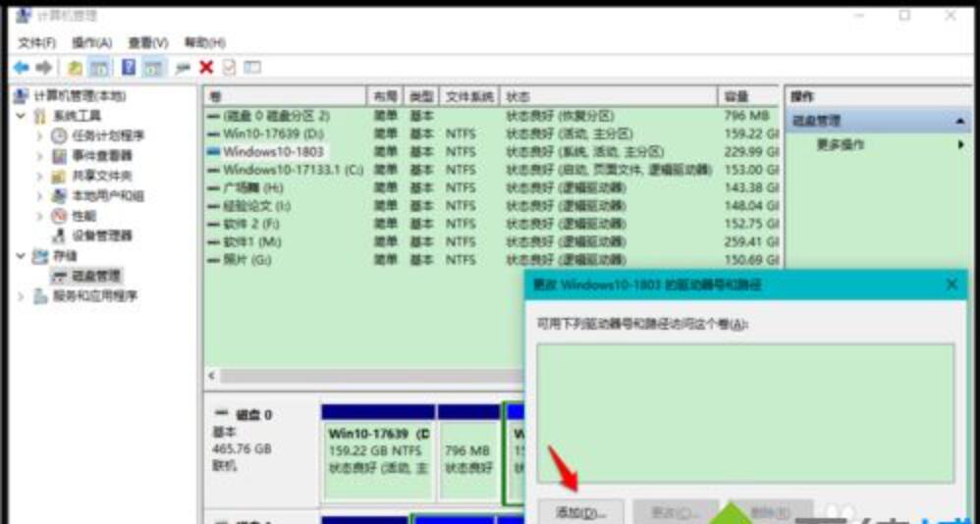Image resolution: width=980 pixels, height=524 pixels.
Task: Click the volume list scrollbar left arrow
Action: tap(211, 376)
